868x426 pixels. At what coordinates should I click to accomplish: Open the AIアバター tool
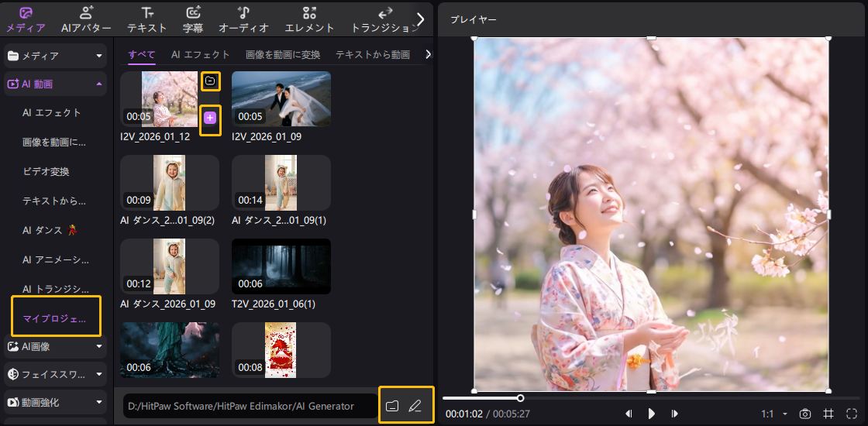[x=86, y=20]
